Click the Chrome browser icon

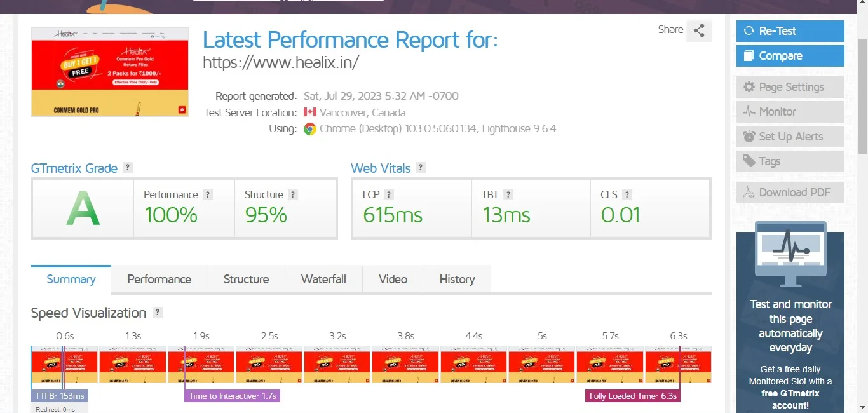pos(310,129)
